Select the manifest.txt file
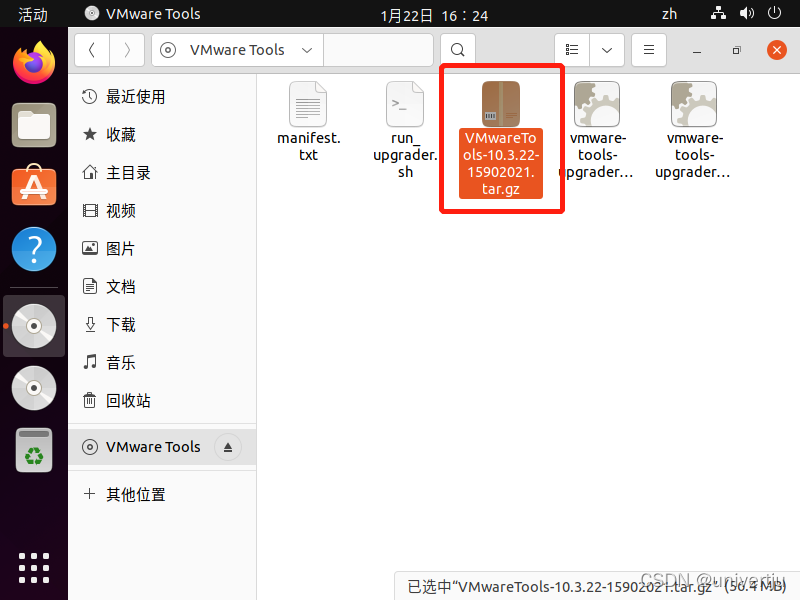 (x=308, y=122)
